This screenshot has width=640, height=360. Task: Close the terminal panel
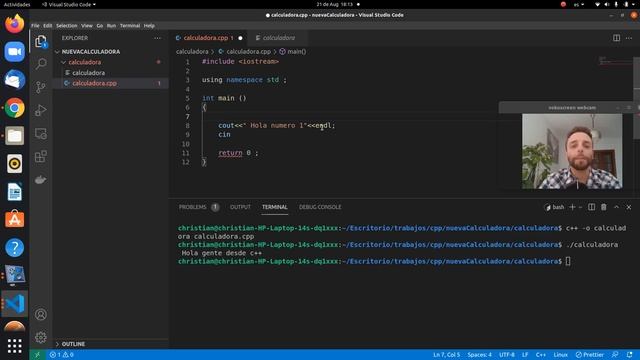(x=629, y=207)
